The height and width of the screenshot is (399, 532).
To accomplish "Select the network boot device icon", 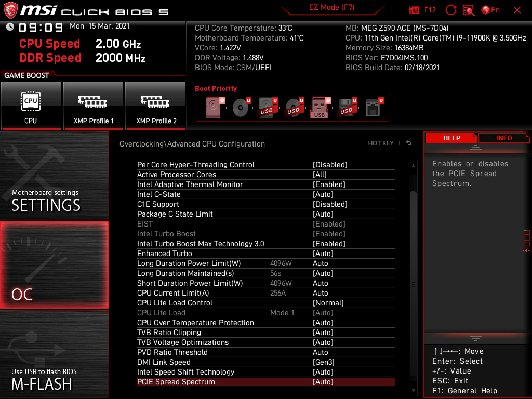I will click(x=374, y=108).
